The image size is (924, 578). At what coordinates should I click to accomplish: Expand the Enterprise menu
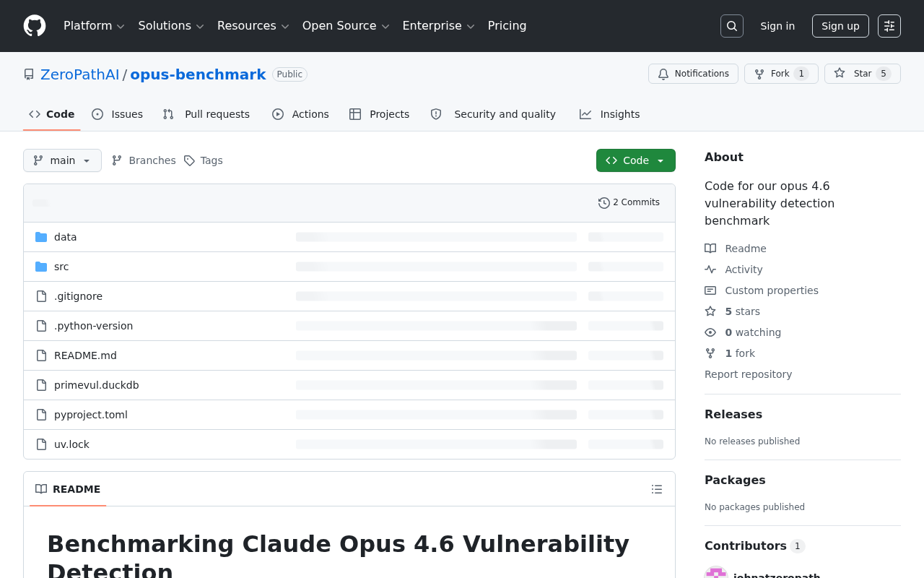point(438,26)
